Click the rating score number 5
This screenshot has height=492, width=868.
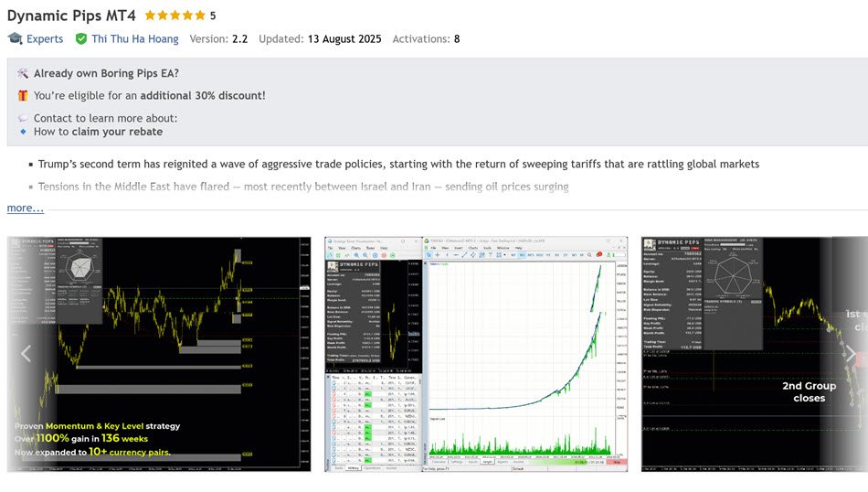[213, 16]
